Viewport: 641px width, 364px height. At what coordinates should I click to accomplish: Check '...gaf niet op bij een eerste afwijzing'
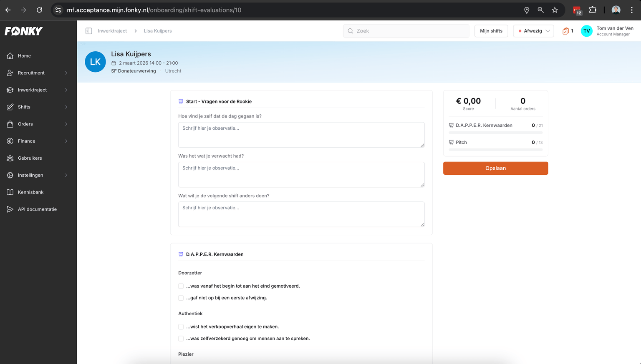click(x=181, y=298)
